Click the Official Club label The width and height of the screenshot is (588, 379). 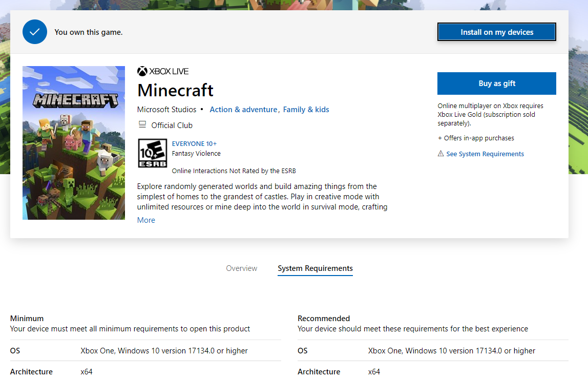pos(172,125)
